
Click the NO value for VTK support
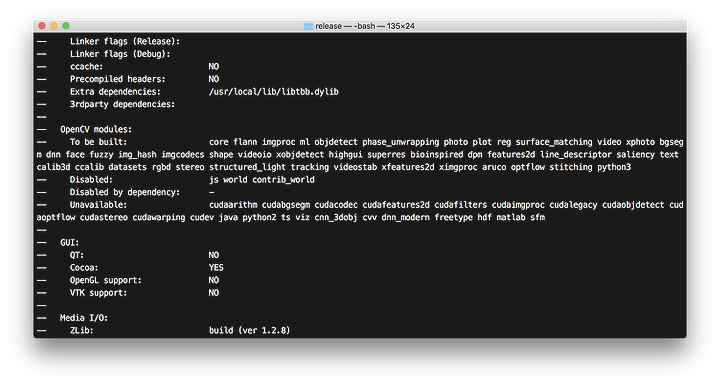(x=214, y=293)
